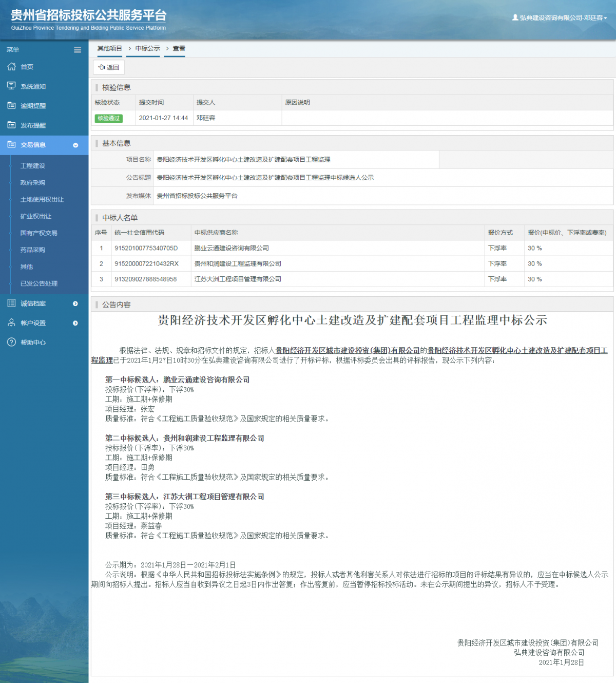Viewport: 616px width, 683px height.
Task: Click supplier 江苏大洲工程项目管理有限公司 in table
Action: (x=238, y=279)
